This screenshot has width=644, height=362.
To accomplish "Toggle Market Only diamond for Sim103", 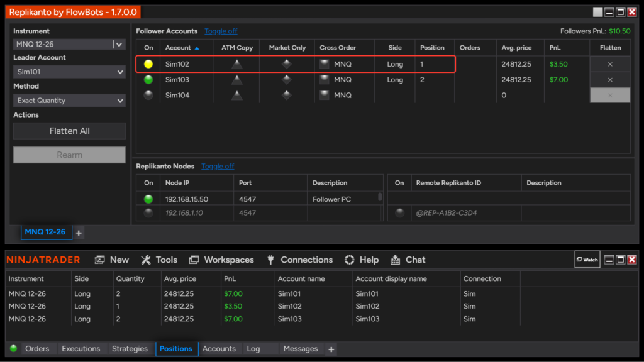I will [287, 80].
